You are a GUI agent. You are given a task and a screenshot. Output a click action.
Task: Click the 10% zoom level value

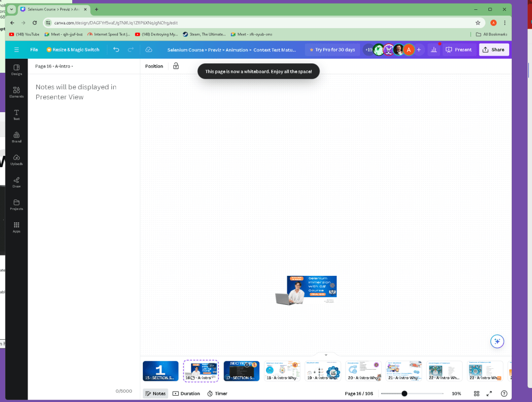(x=456, y=394)
